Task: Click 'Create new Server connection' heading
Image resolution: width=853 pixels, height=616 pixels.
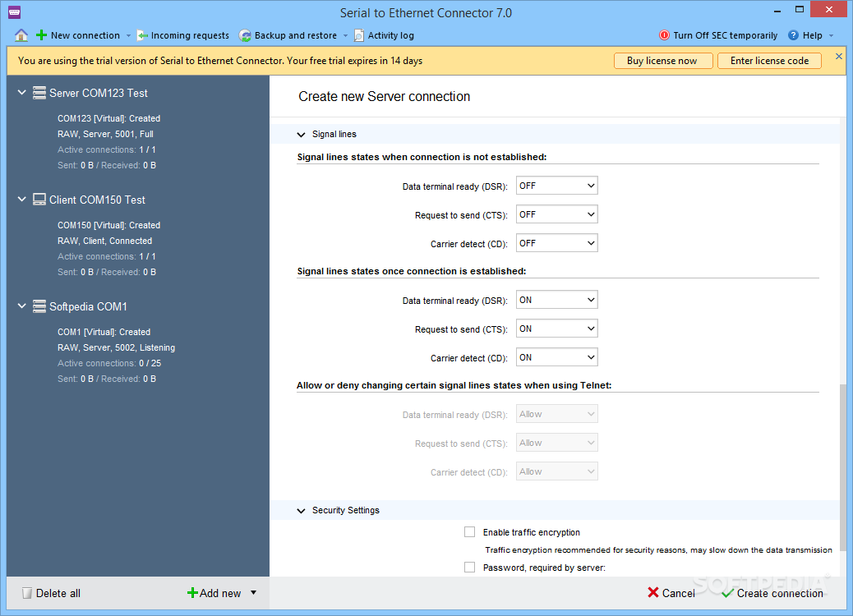Action: 384,96
